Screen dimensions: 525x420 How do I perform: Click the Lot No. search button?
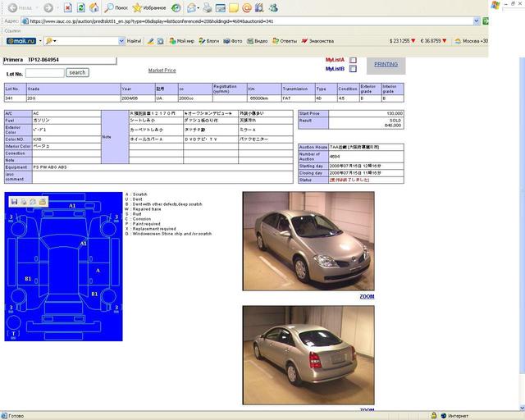tap(77, 72)
